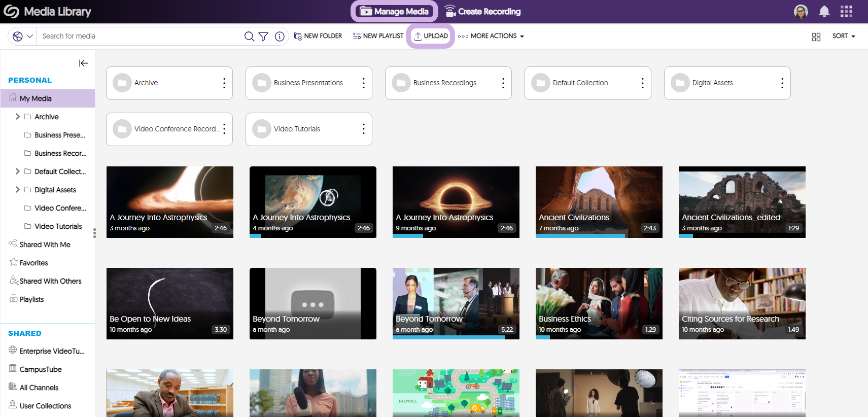Open the SORT dropdown

coord(843,36)
